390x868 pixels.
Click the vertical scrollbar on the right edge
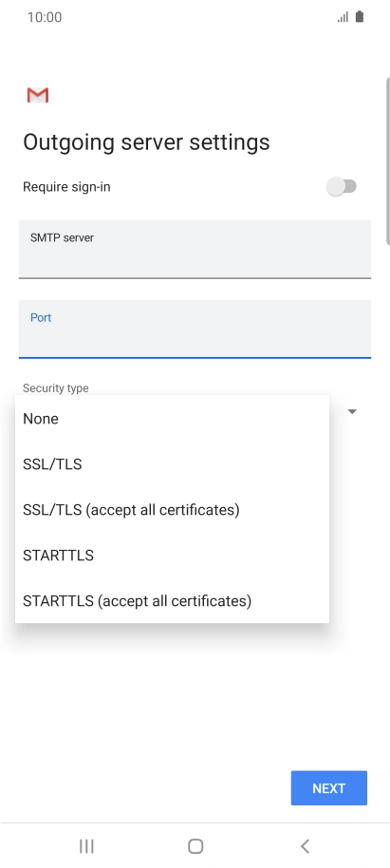point(387,160)
